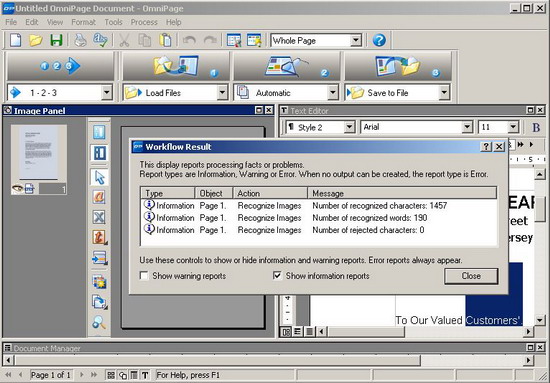Click the Redo arrow icon
This screenshot has width=550, height=383.
210,40
